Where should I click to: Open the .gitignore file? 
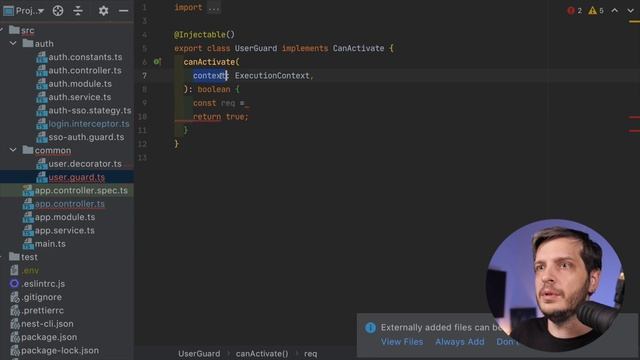tap(41, 297)
